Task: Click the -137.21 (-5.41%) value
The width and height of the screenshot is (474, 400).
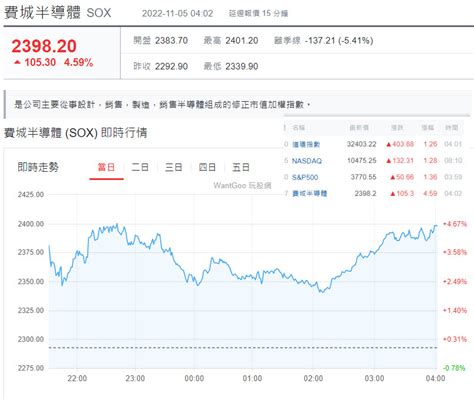Action: pyautogui.click(x=339, y=41)
